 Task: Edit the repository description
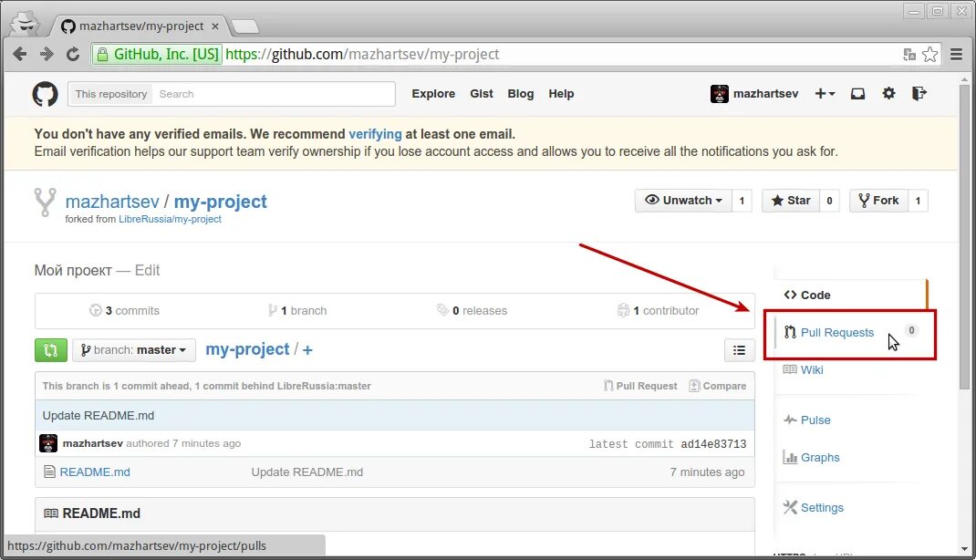pos(147,270)
